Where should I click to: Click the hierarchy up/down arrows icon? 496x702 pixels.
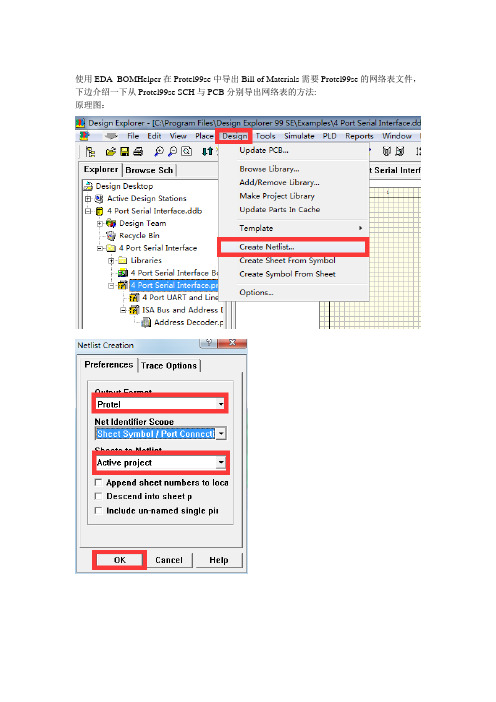click(207, 151)
